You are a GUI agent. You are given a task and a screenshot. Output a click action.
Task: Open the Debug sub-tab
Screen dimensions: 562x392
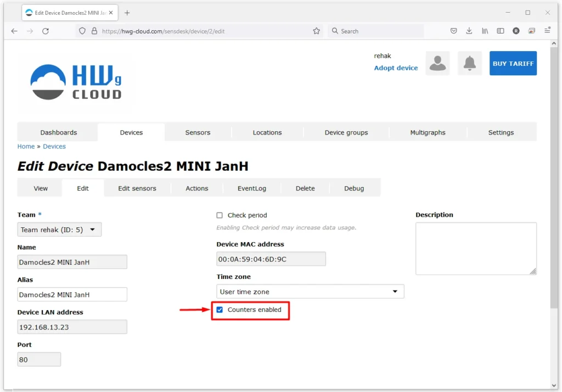[x=354, y=188]
